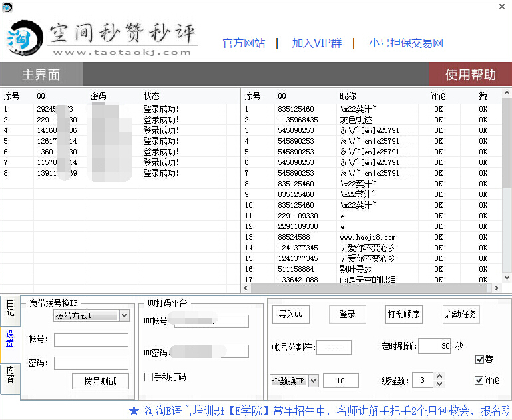This screenshot has width=512, height=420.
Task: Select the 灰色轨迹 nickname cell
Action: [356, 120]
